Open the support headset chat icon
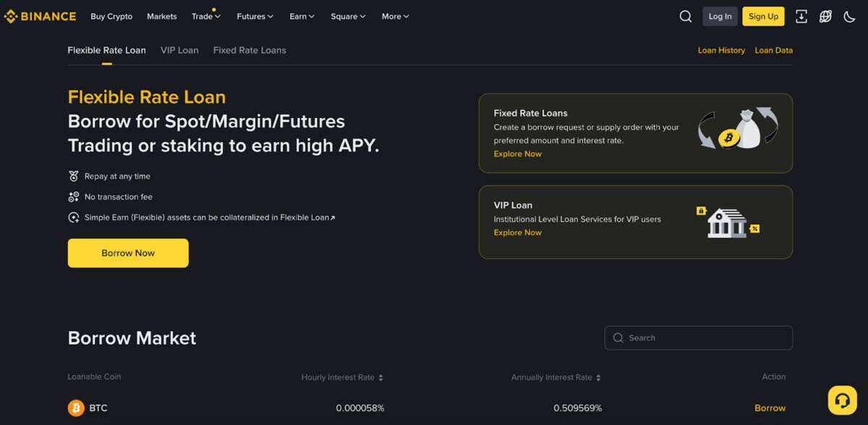This screenshot has width=868, height=425. point(842,400)
